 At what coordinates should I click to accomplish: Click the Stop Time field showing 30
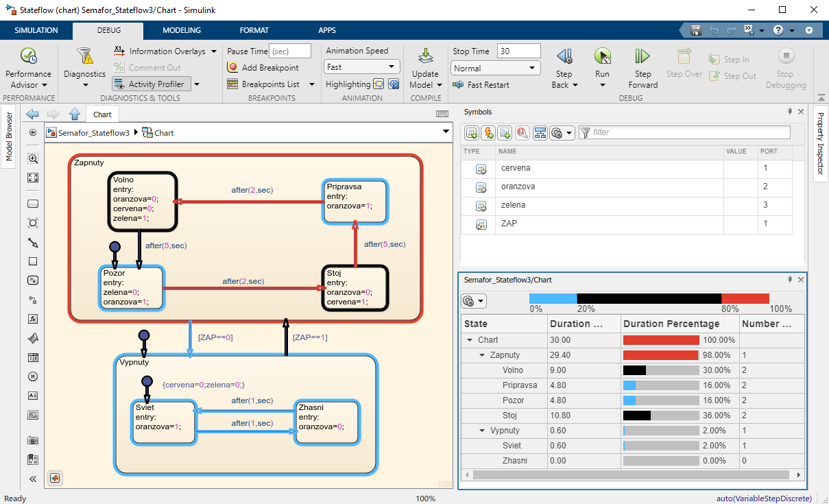pos(519,51)
